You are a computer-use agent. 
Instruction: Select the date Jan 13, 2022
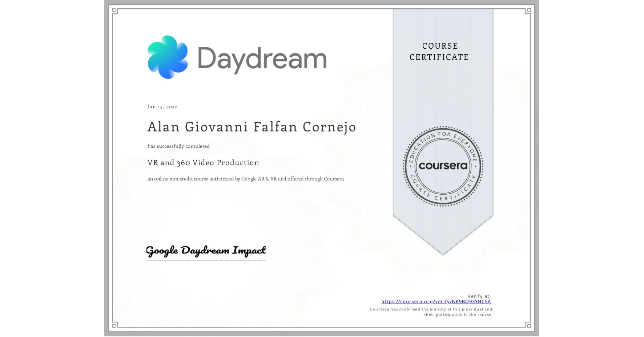tap(162, 107)
